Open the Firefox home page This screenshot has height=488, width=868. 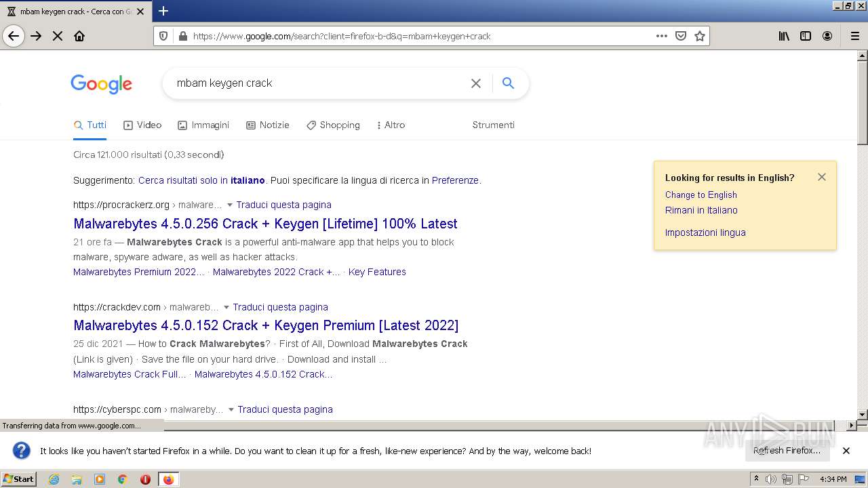[x=79, y=36]
